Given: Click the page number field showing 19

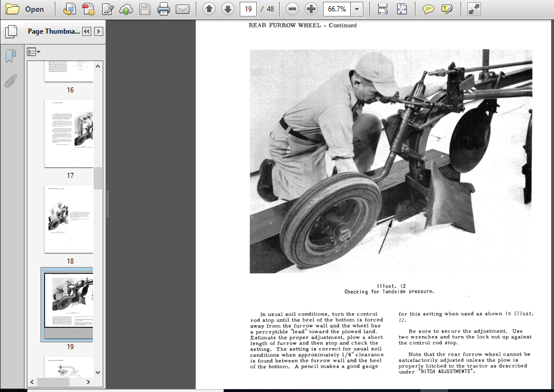Looking at the screenshot, I should (x=248, y=9).
